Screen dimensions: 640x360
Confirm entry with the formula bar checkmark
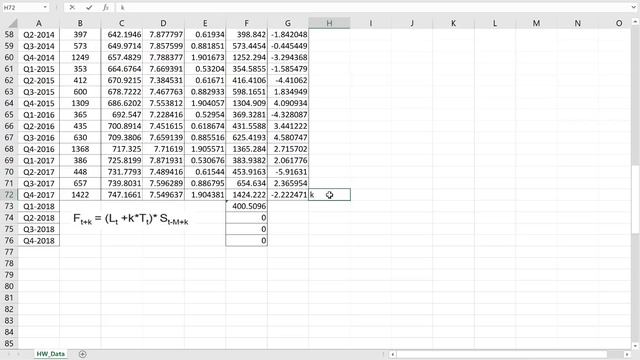pyautogui.click(x=89, y=7)
